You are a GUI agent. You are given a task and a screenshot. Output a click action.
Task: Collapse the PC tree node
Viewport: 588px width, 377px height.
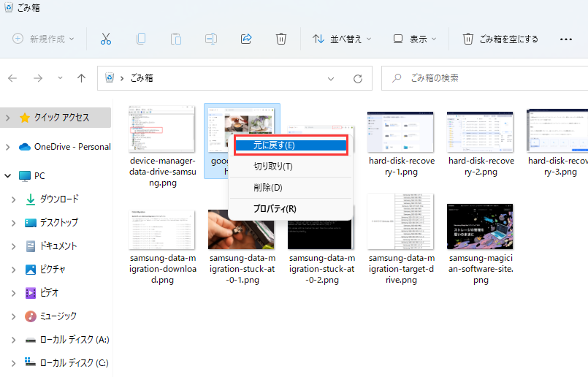click(8, 176)
